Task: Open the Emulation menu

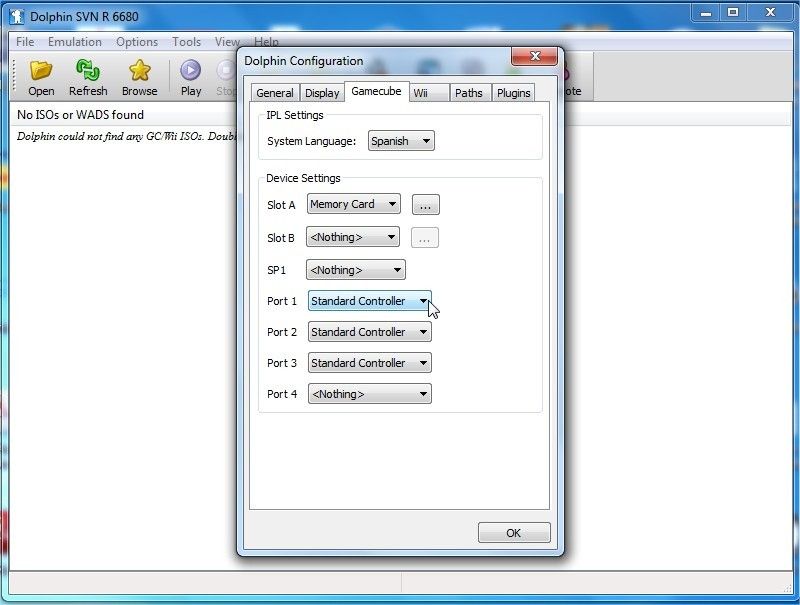Action: pyautogui.click(x=74, y=42)
